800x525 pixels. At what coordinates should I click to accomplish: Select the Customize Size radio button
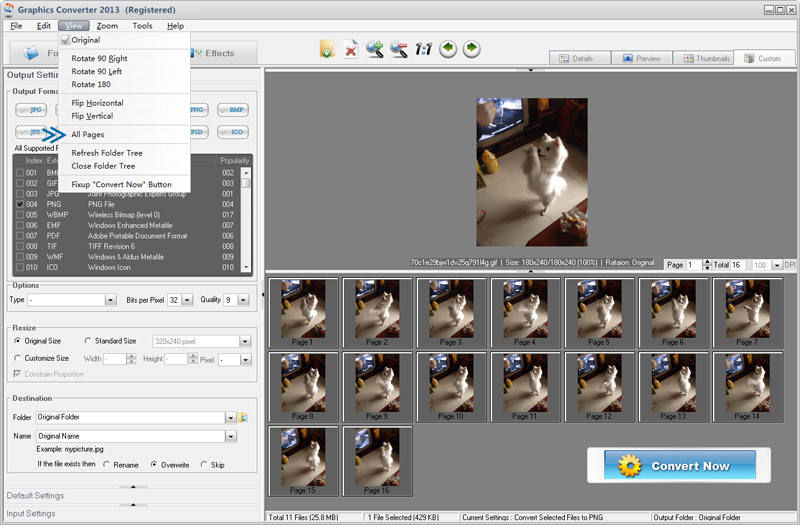(18, 358)
